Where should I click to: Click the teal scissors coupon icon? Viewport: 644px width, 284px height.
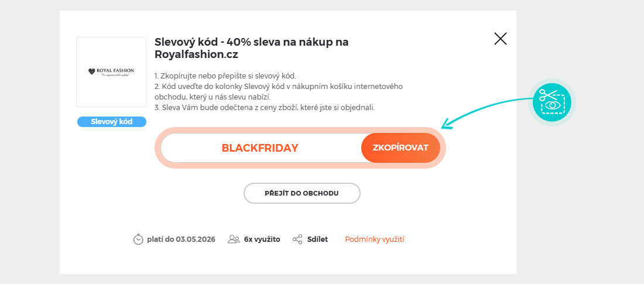[x=551, y=102]
